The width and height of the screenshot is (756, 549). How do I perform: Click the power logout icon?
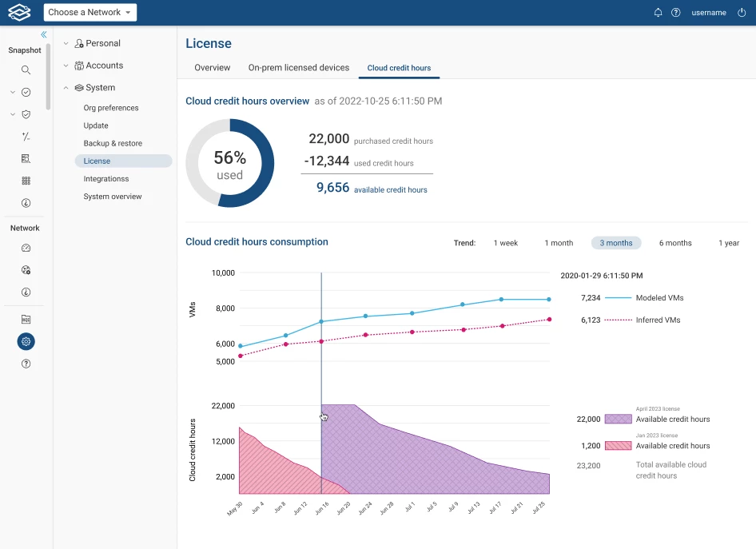click(742, 13)
